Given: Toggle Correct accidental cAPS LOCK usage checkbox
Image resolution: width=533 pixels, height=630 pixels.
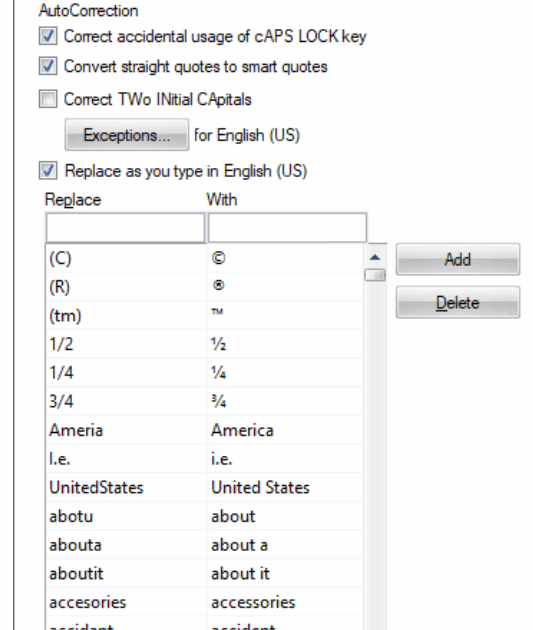Looking at the screenshot, I should tap(48, 36).
